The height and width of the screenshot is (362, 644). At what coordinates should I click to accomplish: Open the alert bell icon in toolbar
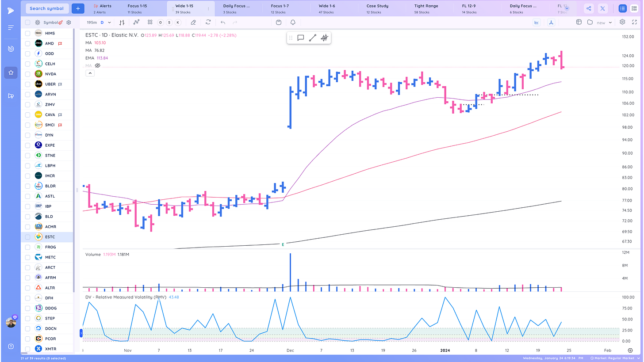pyautogui.click(x=293, y=22)
